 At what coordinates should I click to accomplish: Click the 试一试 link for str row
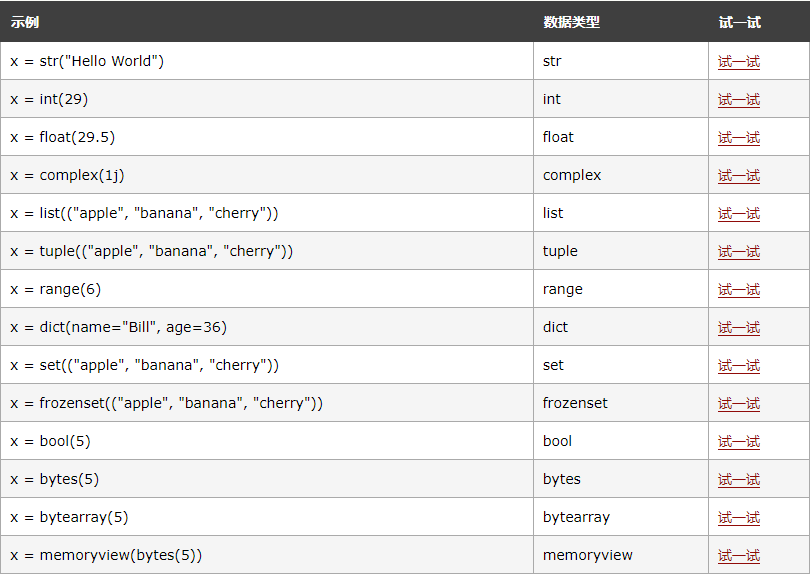(x=739, y=62)
